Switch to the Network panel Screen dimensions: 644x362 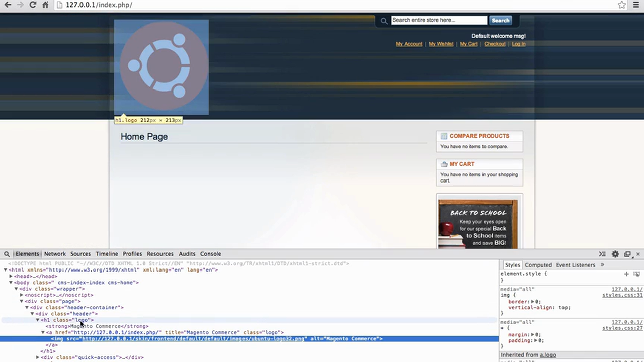pos(55,254)
